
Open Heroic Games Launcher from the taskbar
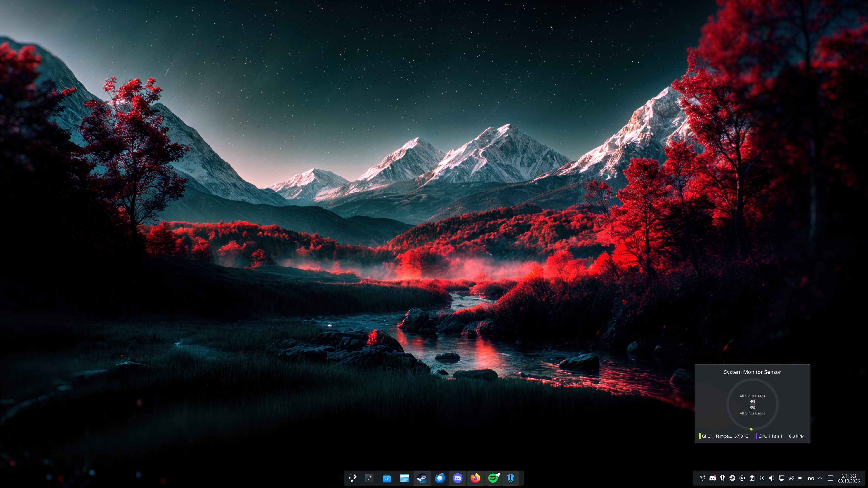point(510,478)
